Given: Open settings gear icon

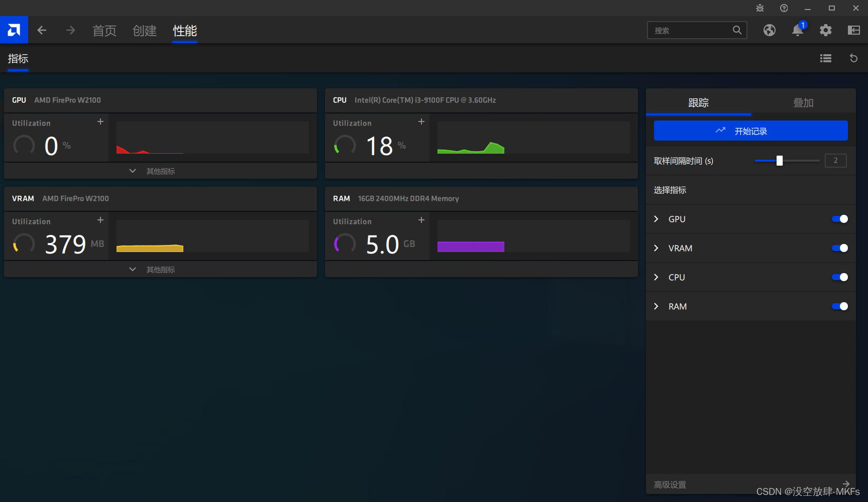Looking at the screenshot, I should 826,30.
